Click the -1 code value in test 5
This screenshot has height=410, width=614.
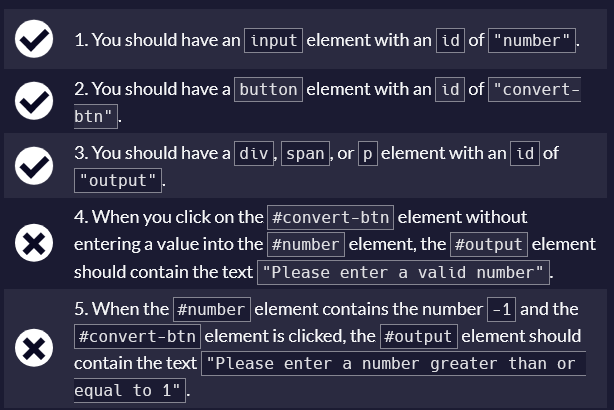502,308
